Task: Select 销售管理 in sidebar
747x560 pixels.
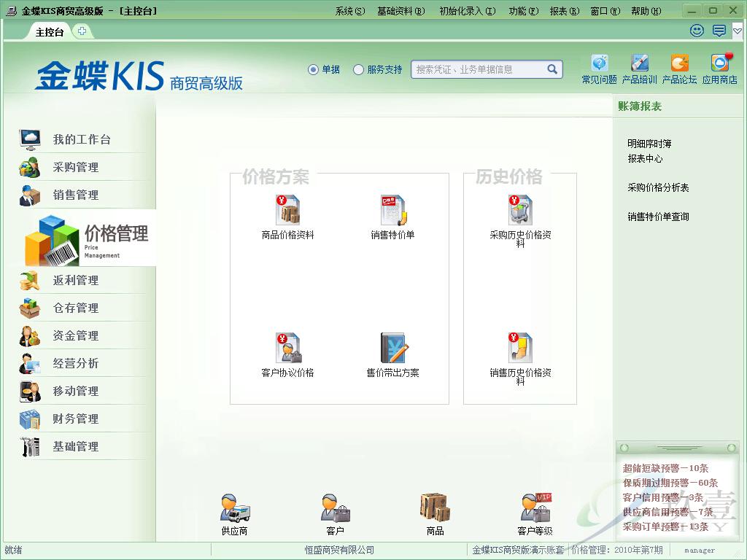Action: 82,195
